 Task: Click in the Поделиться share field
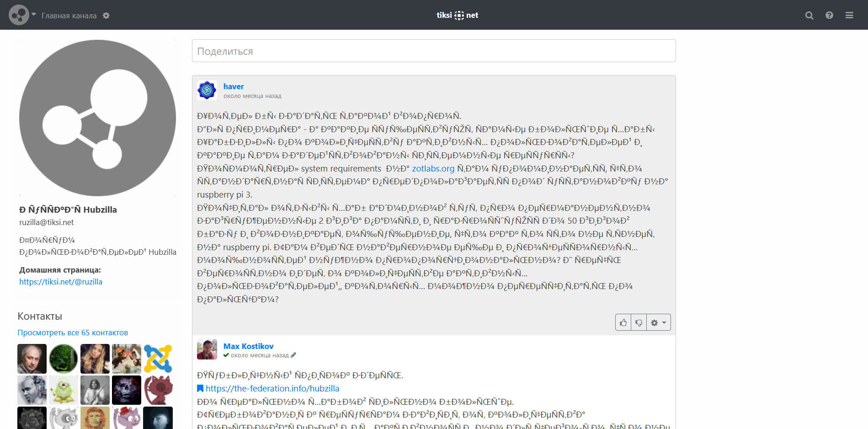(x=433, y=51)
